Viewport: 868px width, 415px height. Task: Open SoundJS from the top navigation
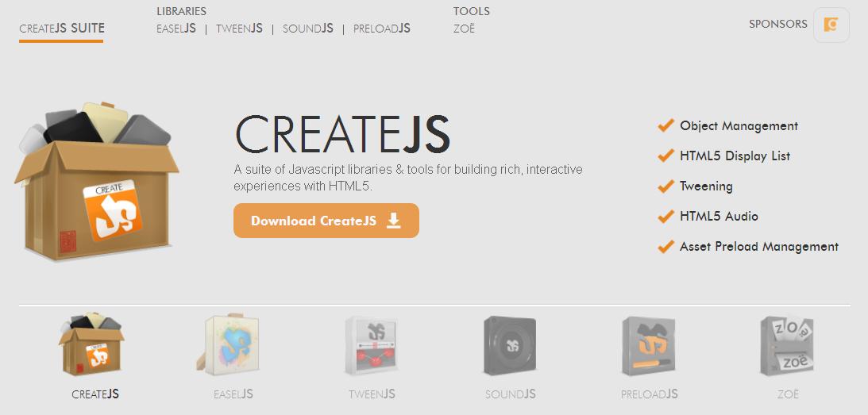pos(308,29)
